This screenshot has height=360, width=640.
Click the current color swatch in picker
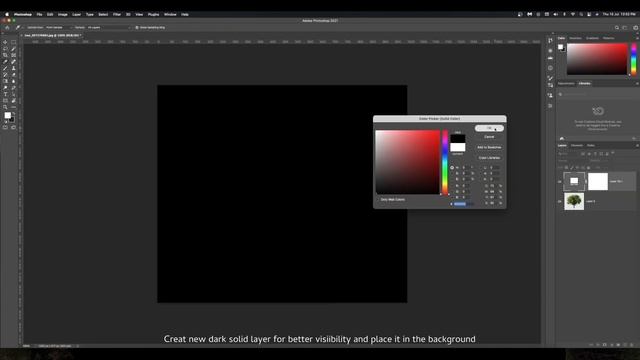[458, 147]
